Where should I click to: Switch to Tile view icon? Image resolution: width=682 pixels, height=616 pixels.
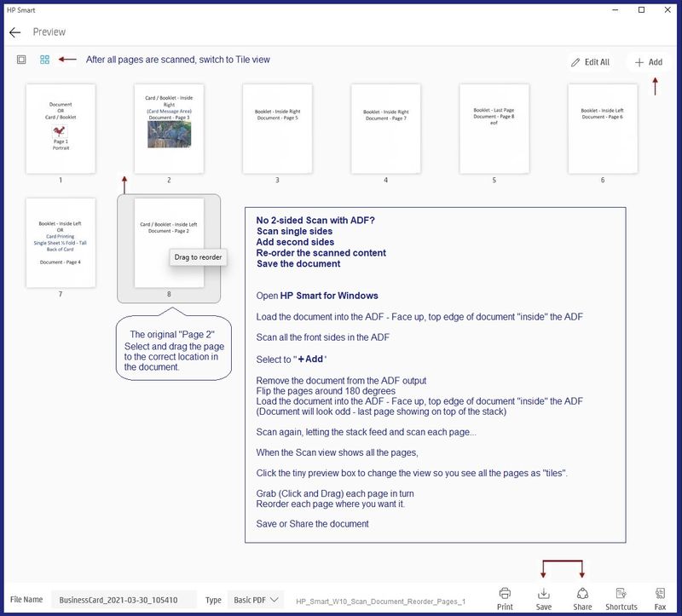pyautogui.click(x=45, y=60)
